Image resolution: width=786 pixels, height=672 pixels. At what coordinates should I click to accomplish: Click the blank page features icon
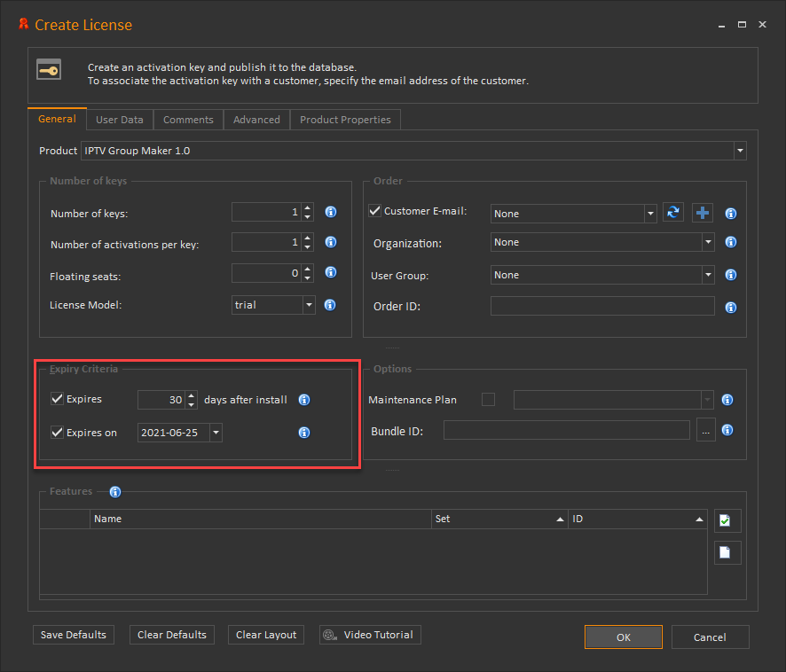(x=727, y=552)
